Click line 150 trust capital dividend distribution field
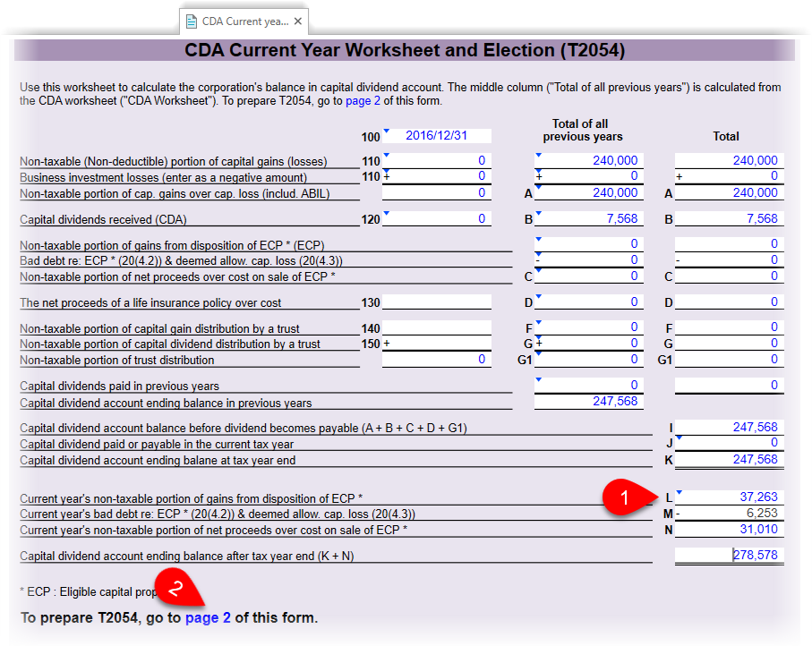The image size is (812, 646). 437,344
